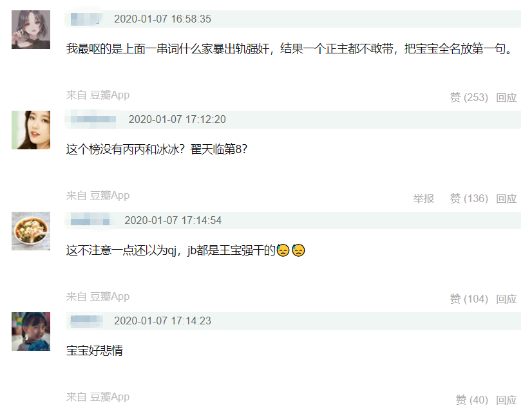Reply to the 16:58:35 comment

click(506, 97)
